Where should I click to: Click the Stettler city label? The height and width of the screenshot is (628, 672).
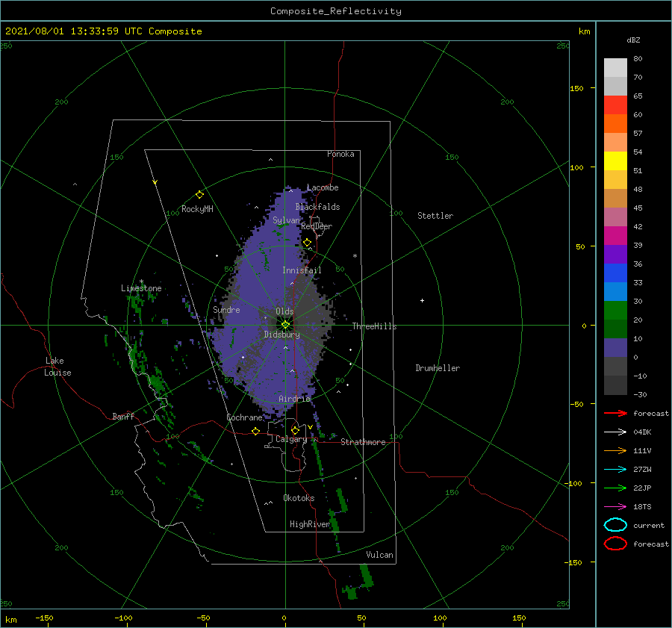click(435, 216)
